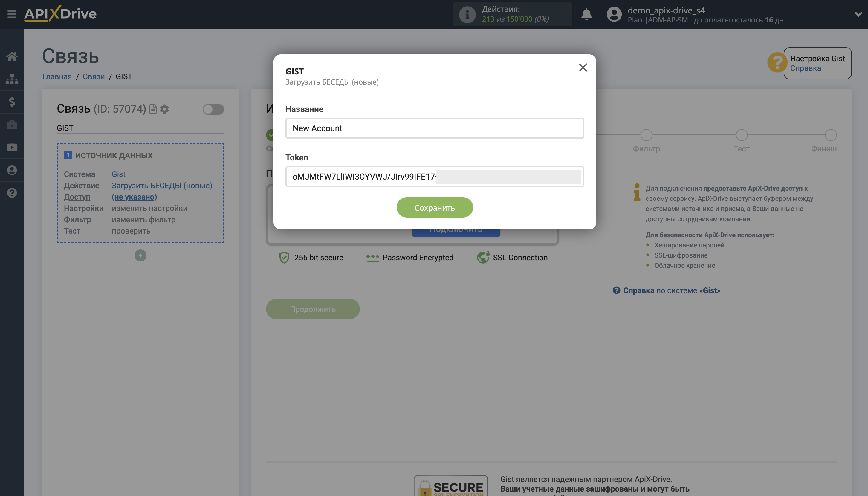The image size is (868, 496).
Task: Click the Тест step in progress bar
Action: (x=741, y=135)
